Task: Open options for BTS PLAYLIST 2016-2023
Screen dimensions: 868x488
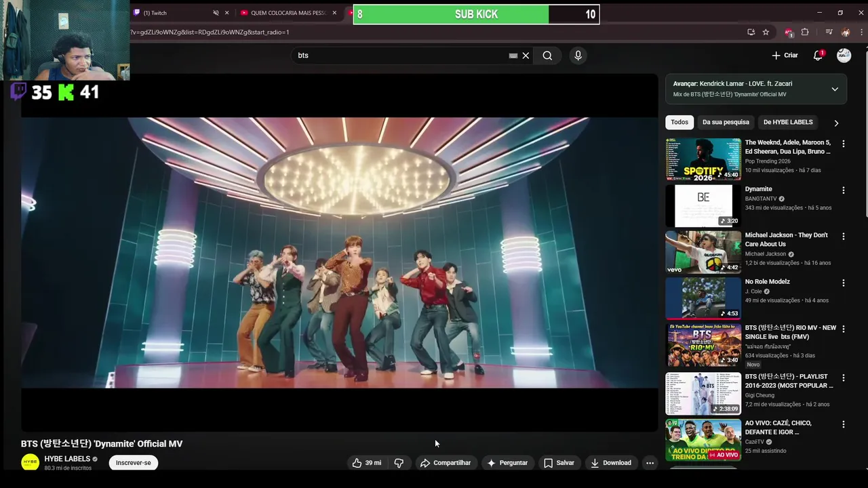Action: point(844,378)
